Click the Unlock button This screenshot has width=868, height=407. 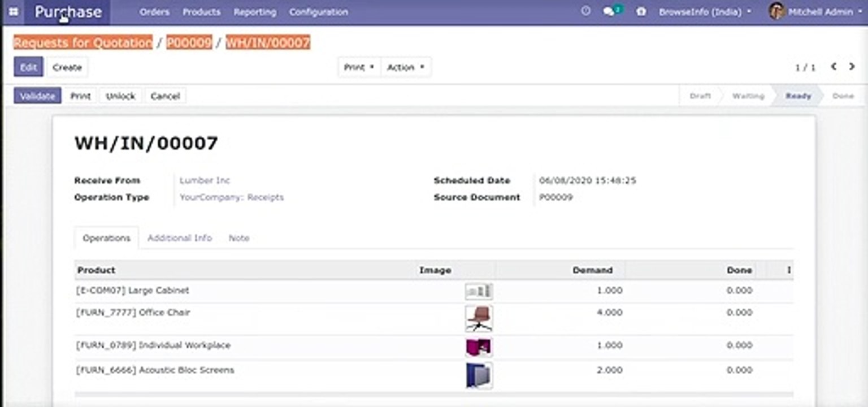click(121, 96)
